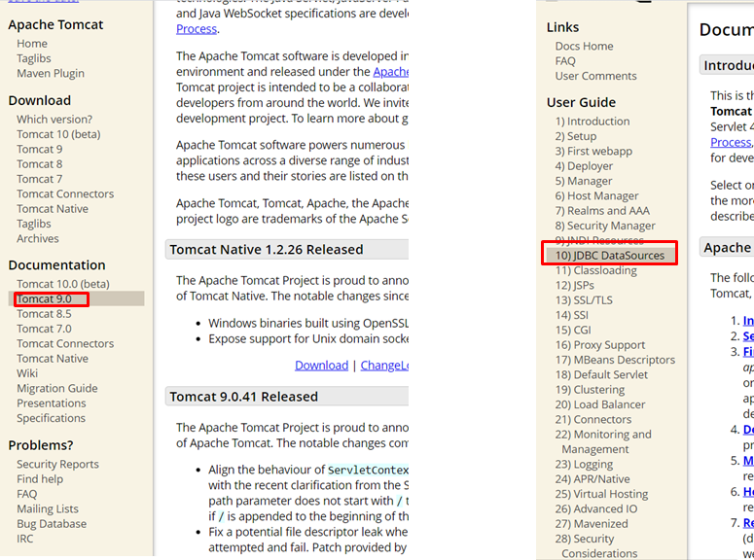
Task: Open FAQ in the Problems? section
Action: tap(27, 494)
